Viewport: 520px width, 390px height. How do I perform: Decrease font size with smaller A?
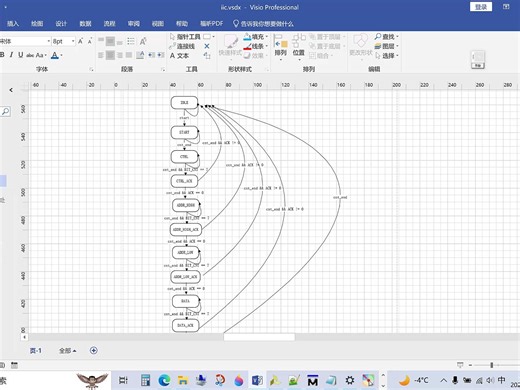pyautogui.click(x=90, y=41)
